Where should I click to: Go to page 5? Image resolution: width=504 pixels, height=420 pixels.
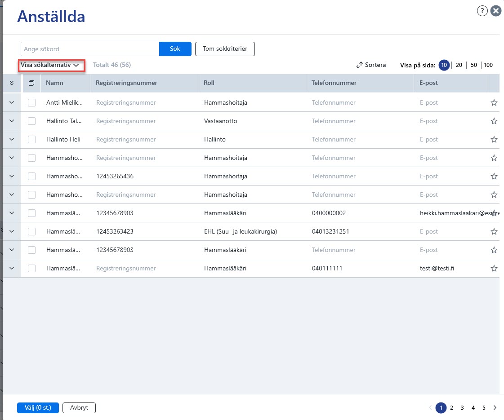point(484,408)
